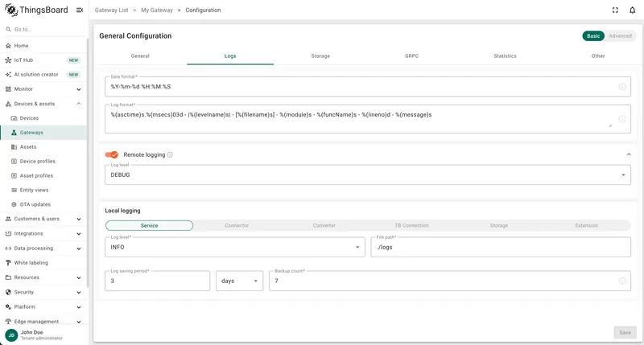644x345 pixels.
Task: Click the Devices icon in the sidebar
Action: tap(14, 118)
